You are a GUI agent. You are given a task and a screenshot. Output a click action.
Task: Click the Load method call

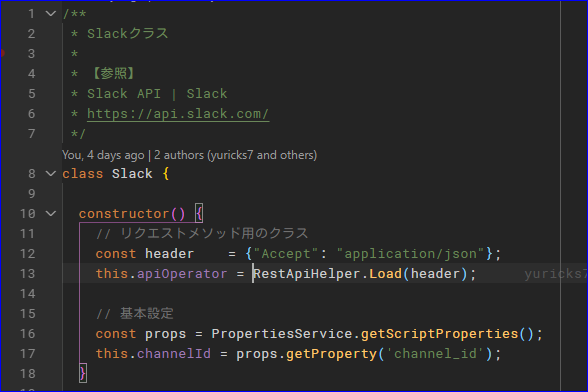(x=386, y=274)
